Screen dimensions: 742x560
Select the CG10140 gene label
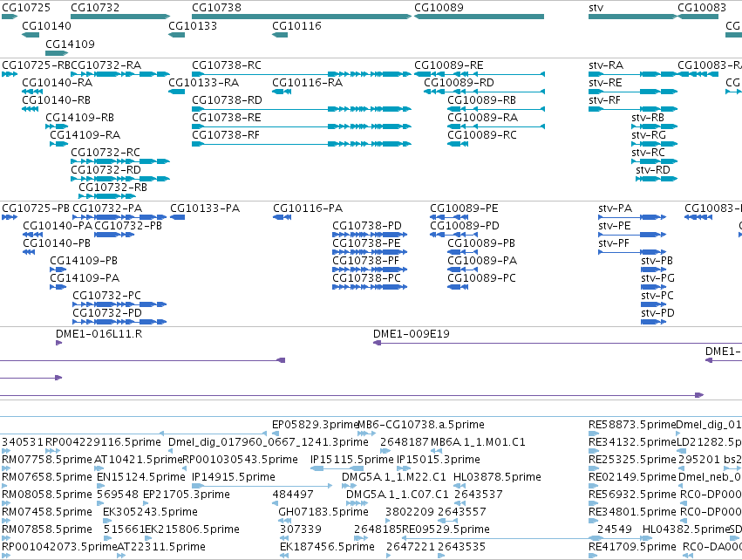(x=46, y=25)
